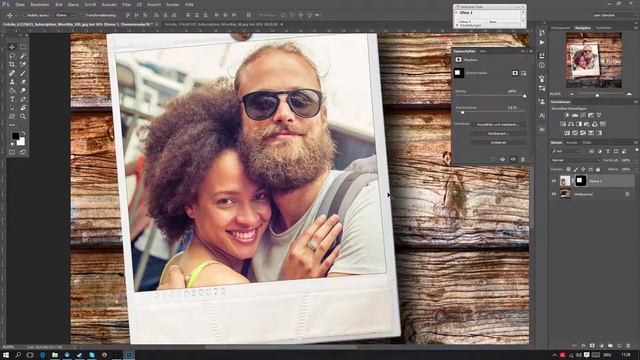
Task: Click the Brightness/Contrast adjustment icon in Korrekturen
Action: 567,116
